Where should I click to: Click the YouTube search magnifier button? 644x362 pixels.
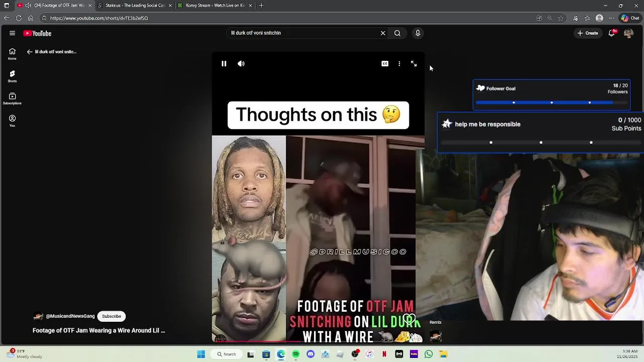pyautogui.click(x=397, y=33)
